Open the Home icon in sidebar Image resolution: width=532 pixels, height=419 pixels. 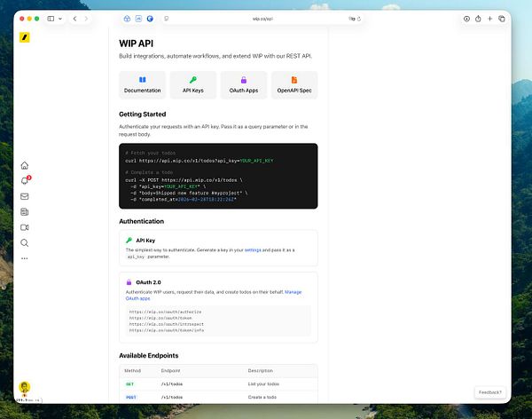25,165
